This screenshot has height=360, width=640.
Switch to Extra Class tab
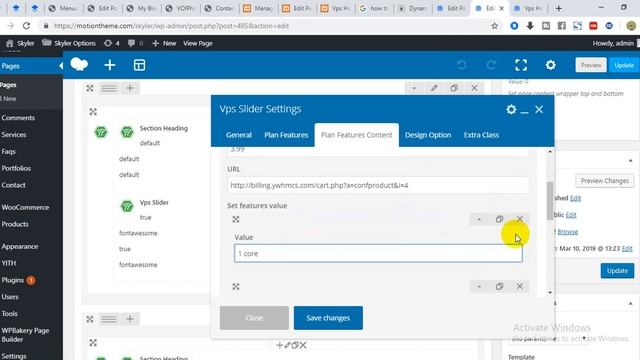pos(481,135)
